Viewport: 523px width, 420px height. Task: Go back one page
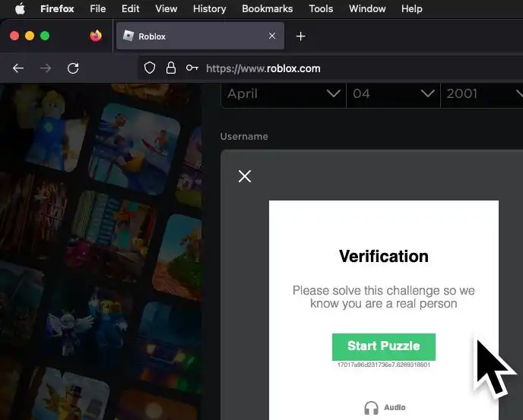pos(18,68)
